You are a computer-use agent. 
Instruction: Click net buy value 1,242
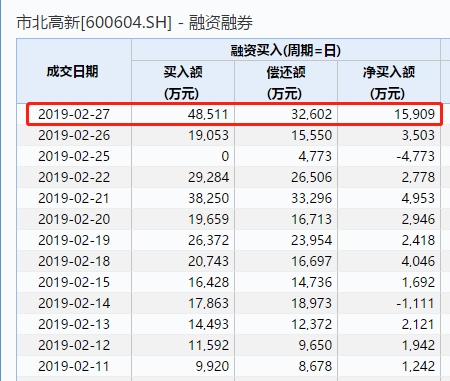coord(418,366)
